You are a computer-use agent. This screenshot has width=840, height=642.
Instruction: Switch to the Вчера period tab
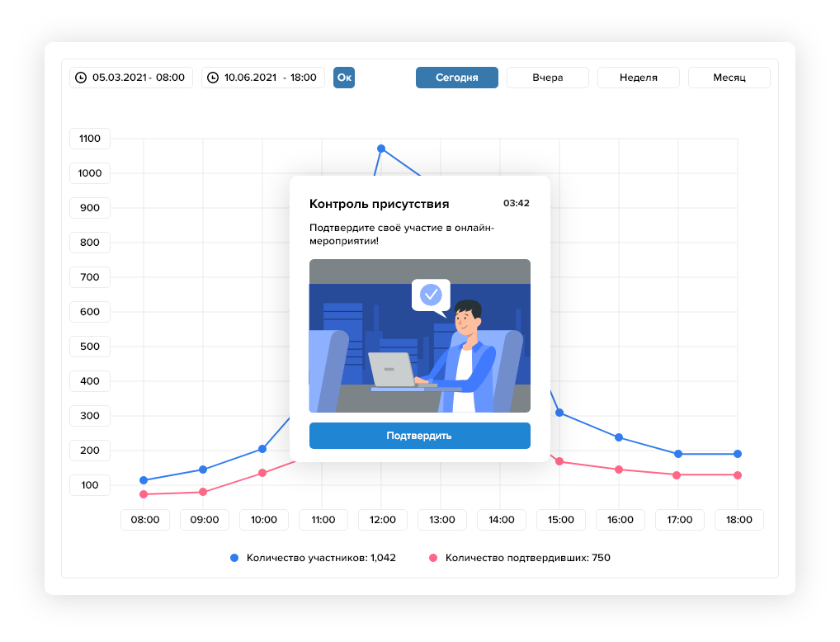click(547, 78)
